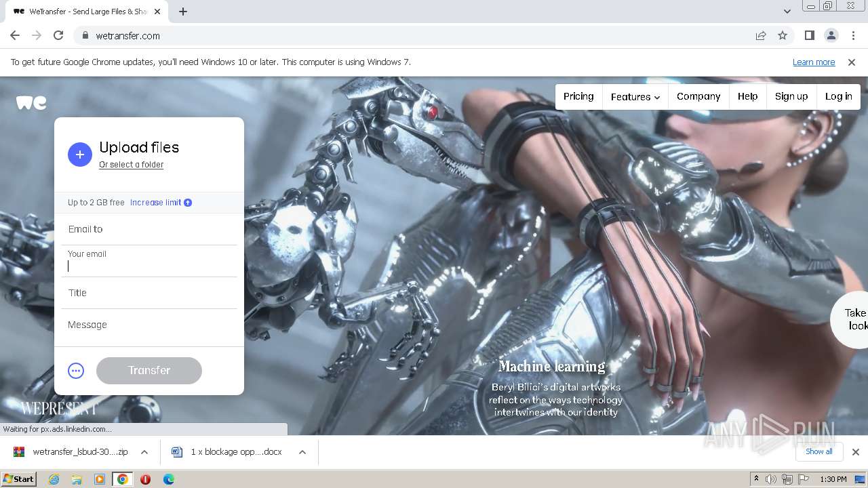
Task: Click the Machine learning headline
Action: [x=552, y=367]
